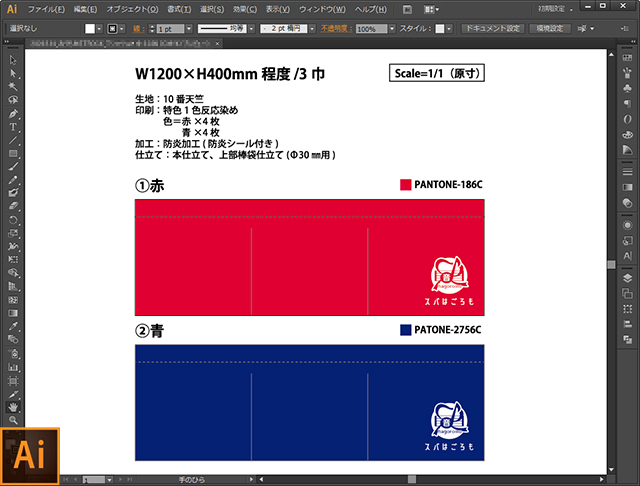
Task: Select the Mesh tool
Action: pos(13,300)
